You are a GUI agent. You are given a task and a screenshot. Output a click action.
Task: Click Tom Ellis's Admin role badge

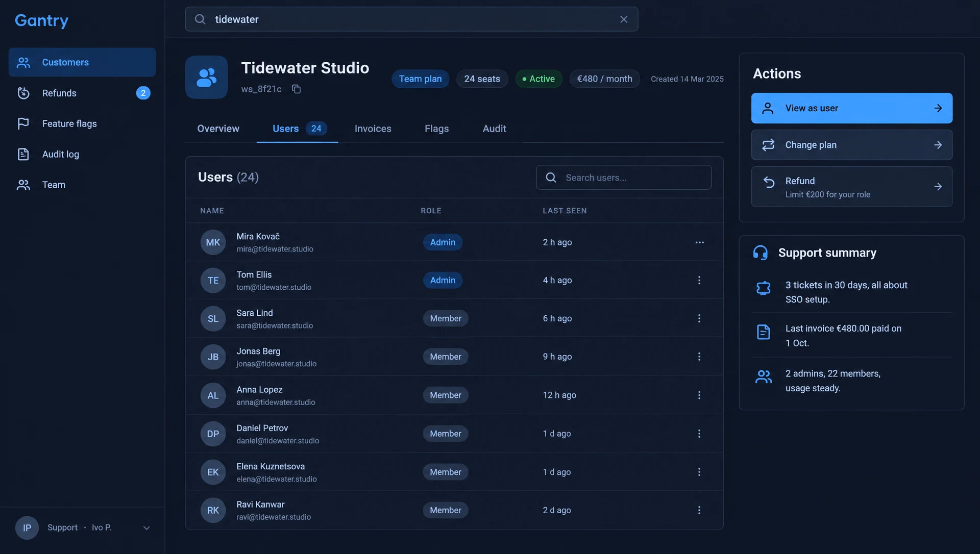[443, 280]
